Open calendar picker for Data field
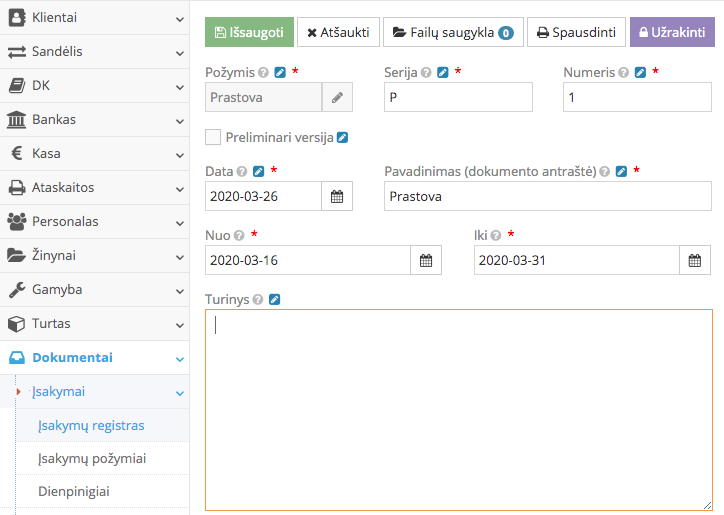 pos(337,197)
